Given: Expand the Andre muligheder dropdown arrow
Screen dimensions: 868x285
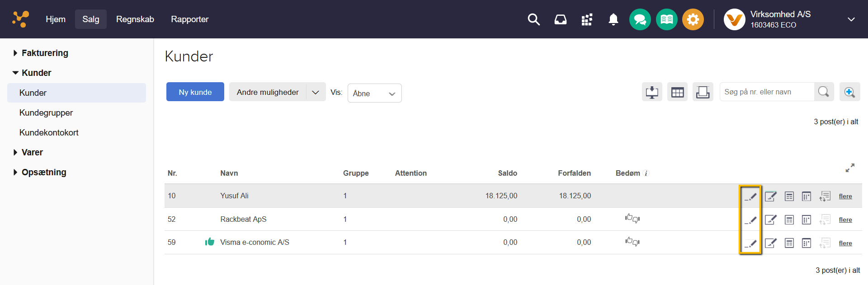Looking at the screenshot, I should 316,92.
